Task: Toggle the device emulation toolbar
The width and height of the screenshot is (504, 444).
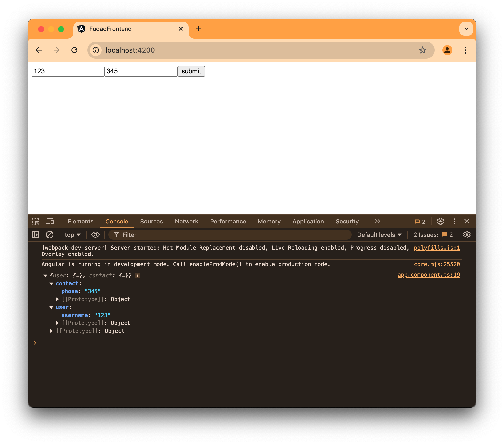Action: click(x=50, y=221)
